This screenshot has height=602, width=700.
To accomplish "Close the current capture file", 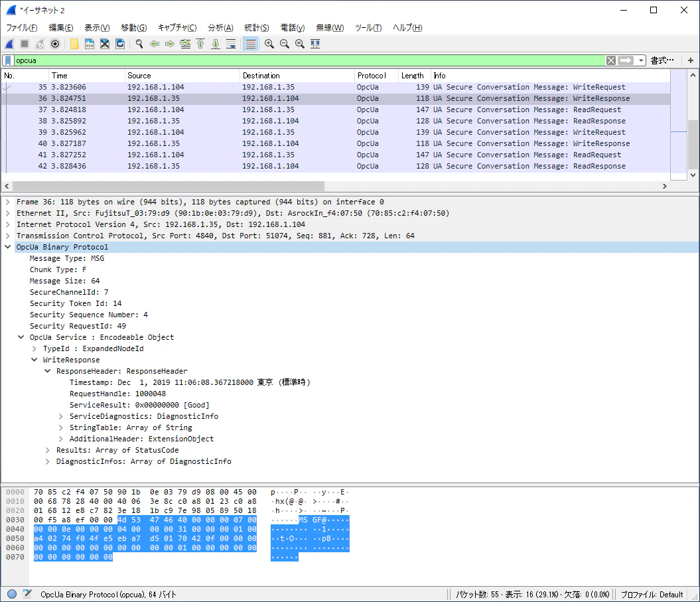I will point(105,44).
